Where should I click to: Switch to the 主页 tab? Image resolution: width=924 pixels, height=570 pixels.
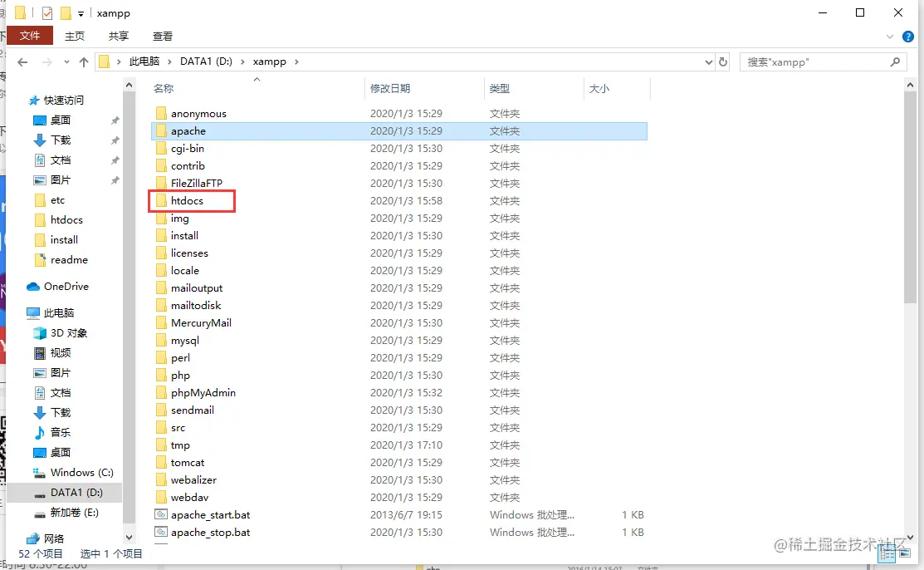[x=74, y=36]
